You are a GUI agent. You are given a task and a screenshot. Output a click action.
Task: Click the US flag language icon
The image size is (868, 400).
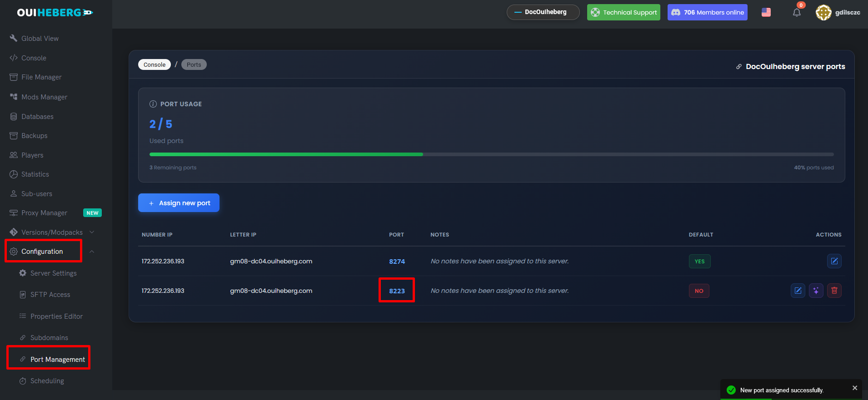pyautogui.click(x=766, y=13)
